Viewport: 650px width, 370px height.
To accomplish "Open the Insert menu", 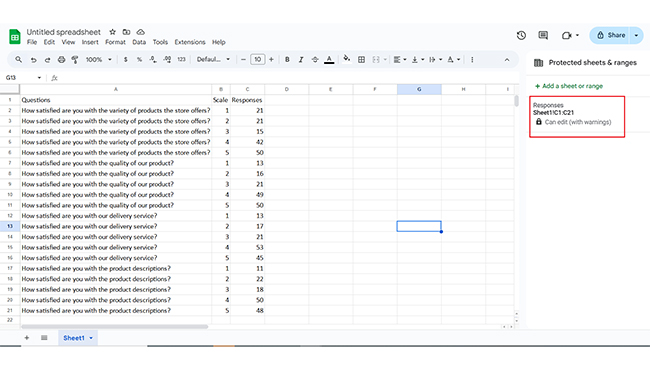I will [x=90, y=42].
